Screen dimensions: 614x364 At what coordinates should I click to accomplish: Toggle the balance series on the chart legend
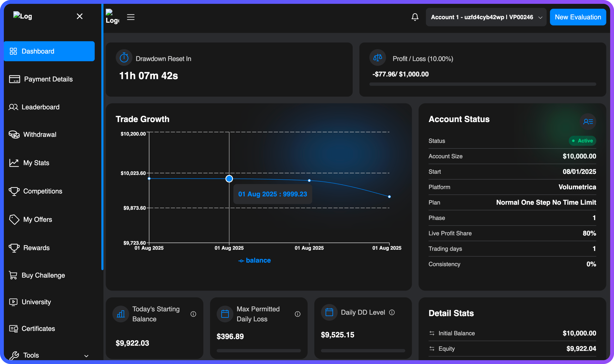pyautogui.click(x=254, y=260)
